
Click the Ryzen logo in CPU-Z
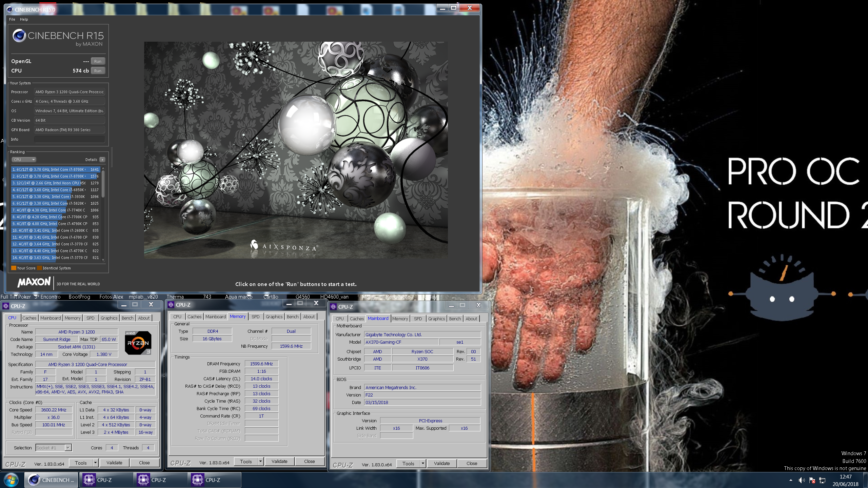coord(138,343)
